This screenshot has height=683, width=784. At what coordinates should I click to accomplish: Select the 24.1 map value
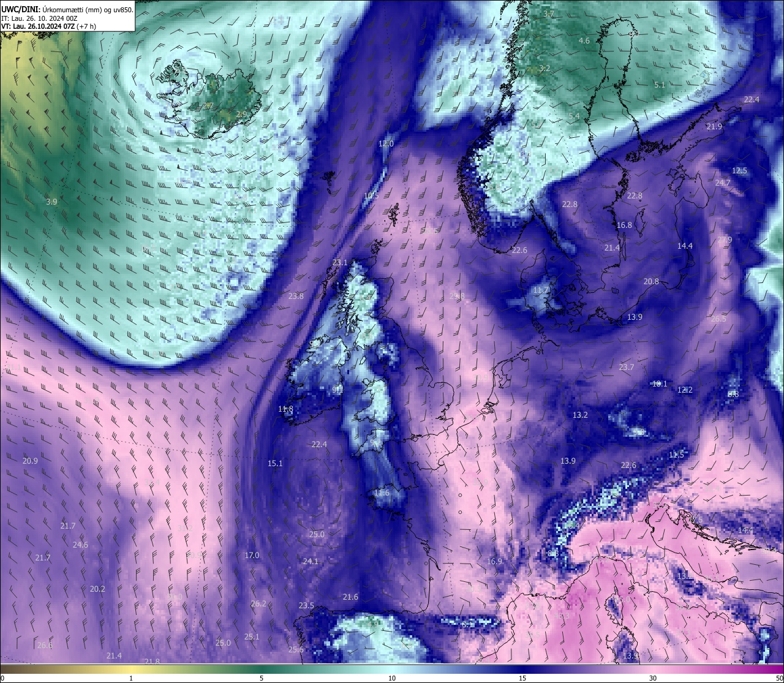tap(311, 561)
